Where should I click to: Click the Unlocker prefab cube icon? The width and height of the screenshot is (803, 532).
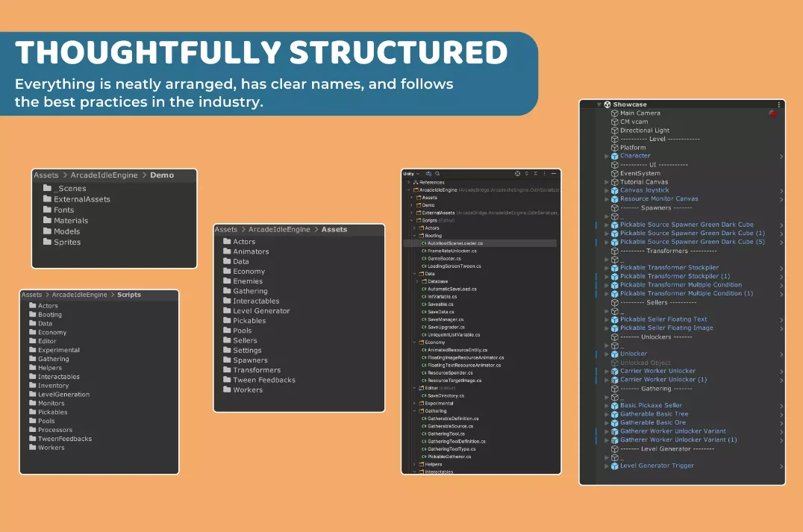614,354
